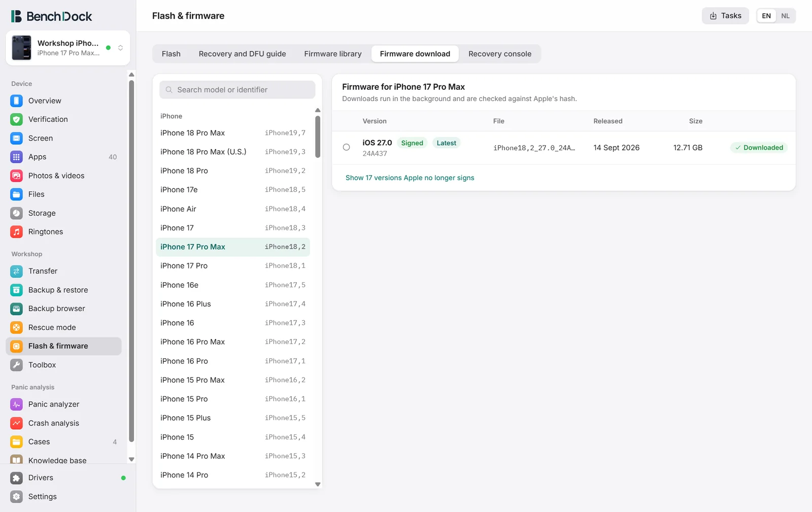This screenshot has width=812, height=512.
Task: Select iPhone 16 Pro Max model
Action: pos(233,342)
